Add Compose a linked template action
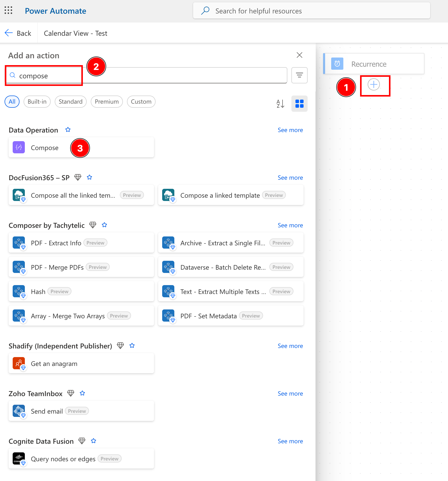 pyautogui.click(x=231, y=195)
